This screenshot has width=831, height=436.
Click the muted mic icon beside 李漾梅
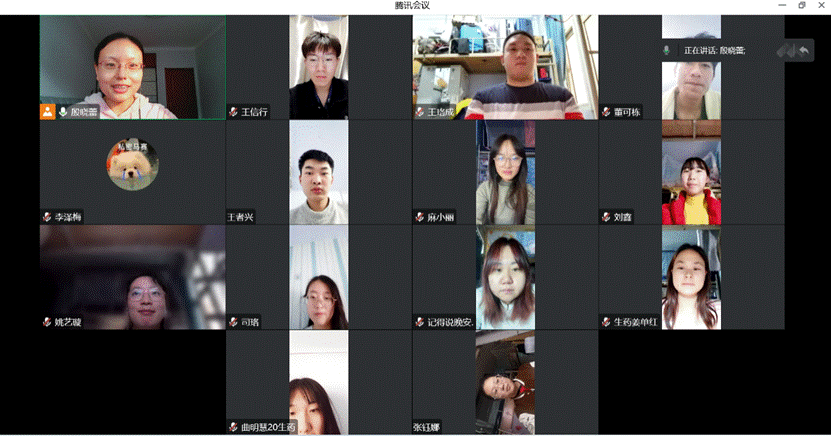(47, 217)
